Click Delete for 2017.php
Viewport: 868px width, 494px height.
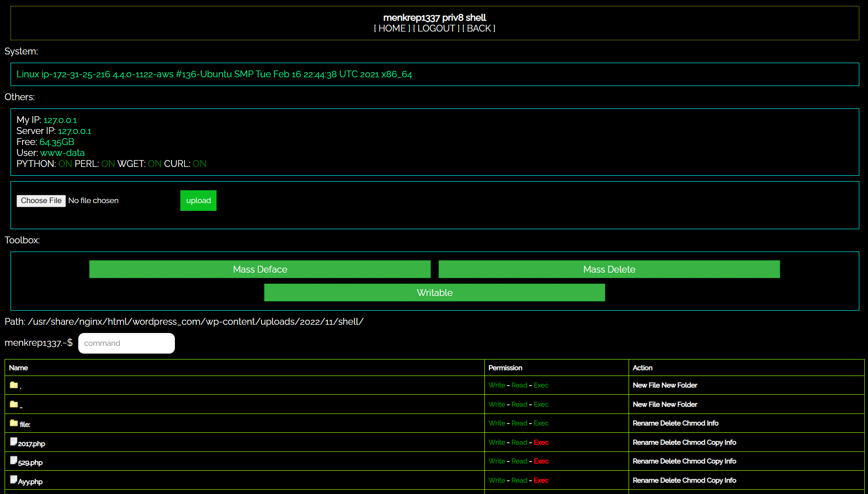[670, 442]
